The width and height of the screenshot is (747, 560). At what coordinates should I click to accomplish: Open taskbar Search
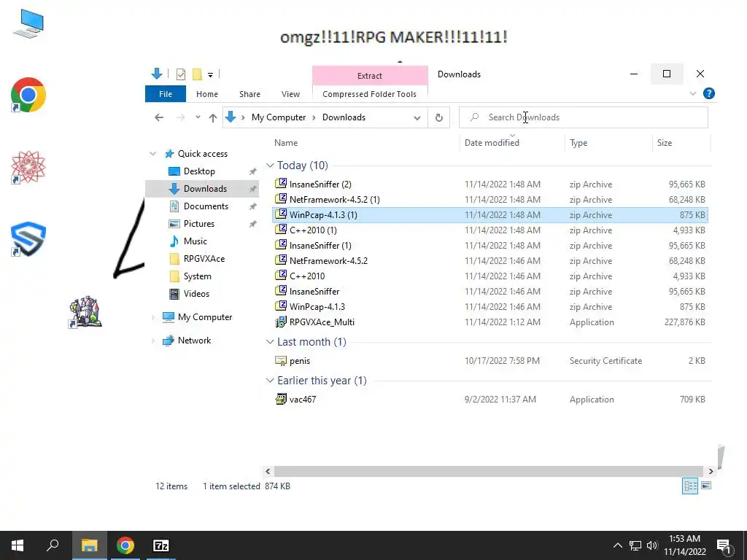click(53, 545)
